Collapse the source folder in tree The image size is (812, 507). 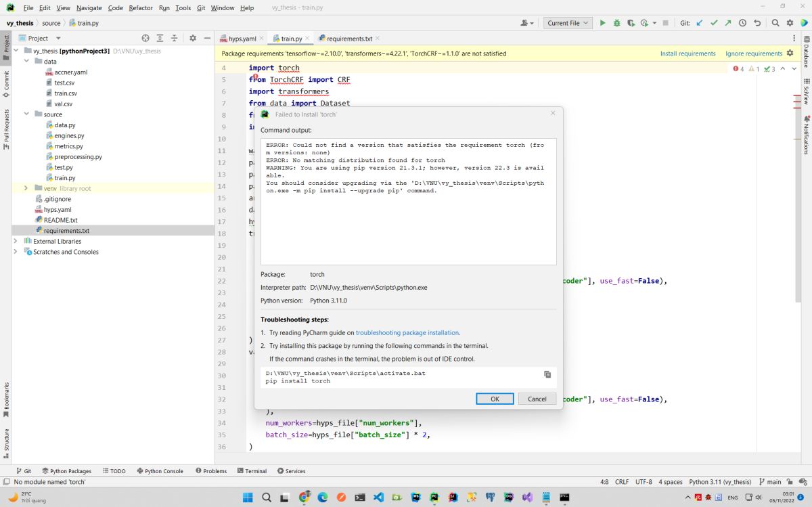(26, 114)
